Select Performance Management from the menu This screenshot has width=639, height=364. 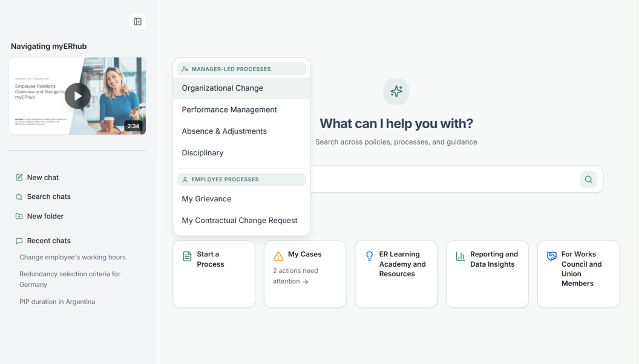(x=241, y=109)
